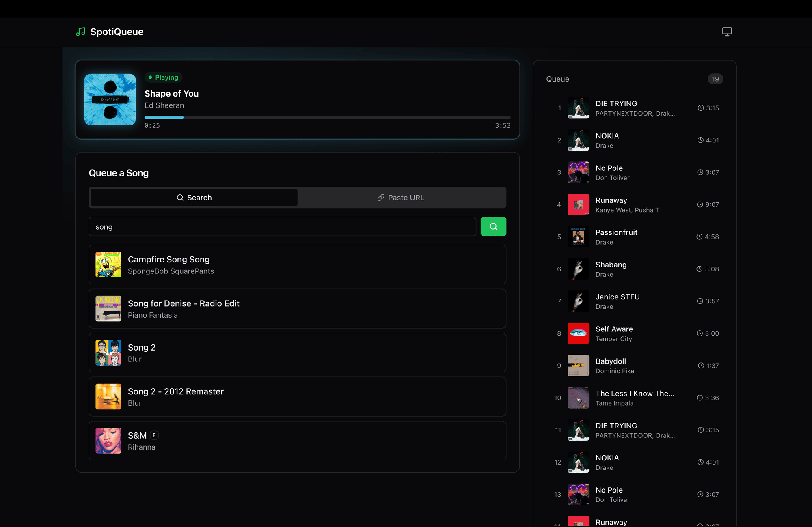Select queue item 1 DIE TRYING
The height and width of the screenshot is (527, 812).
point(635,108)
